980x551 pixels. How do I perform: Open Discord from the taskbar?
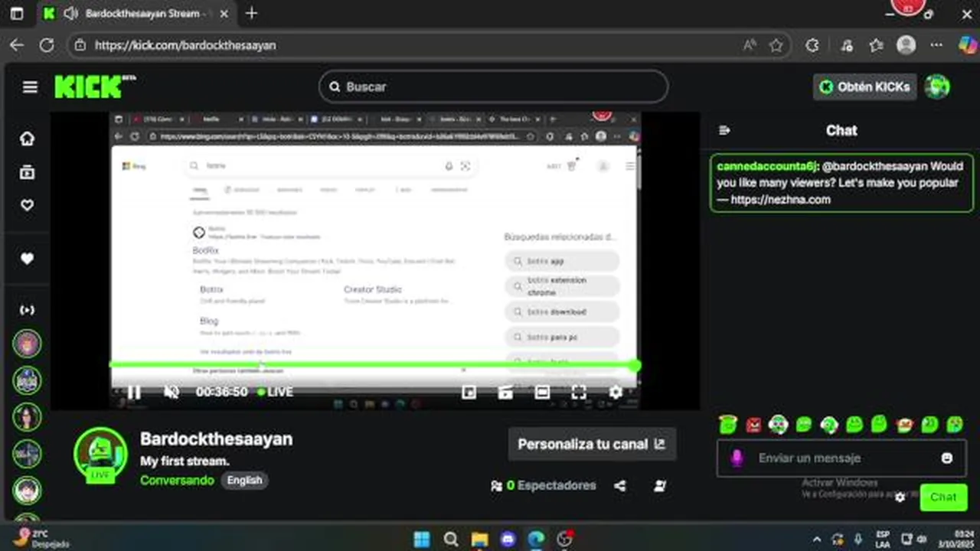508,539
